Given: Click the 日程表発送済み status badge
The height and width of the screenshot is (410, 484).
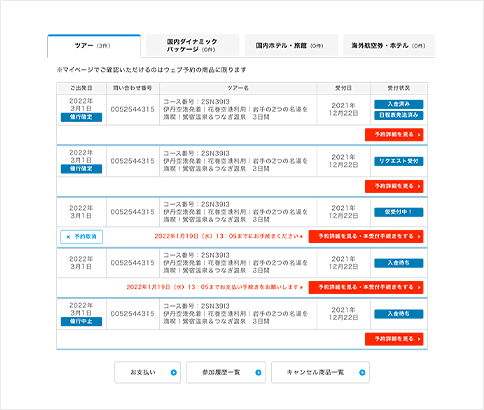Looking at the screenshot, I should point(399,115).
